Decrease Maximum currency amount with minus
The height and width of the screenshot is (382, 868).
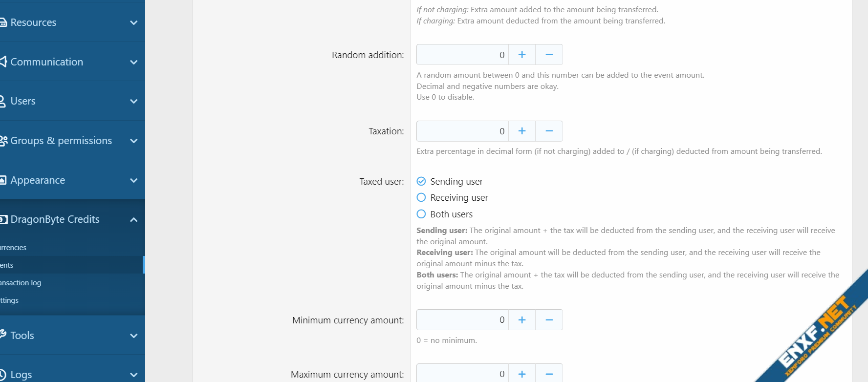point(549,374)
